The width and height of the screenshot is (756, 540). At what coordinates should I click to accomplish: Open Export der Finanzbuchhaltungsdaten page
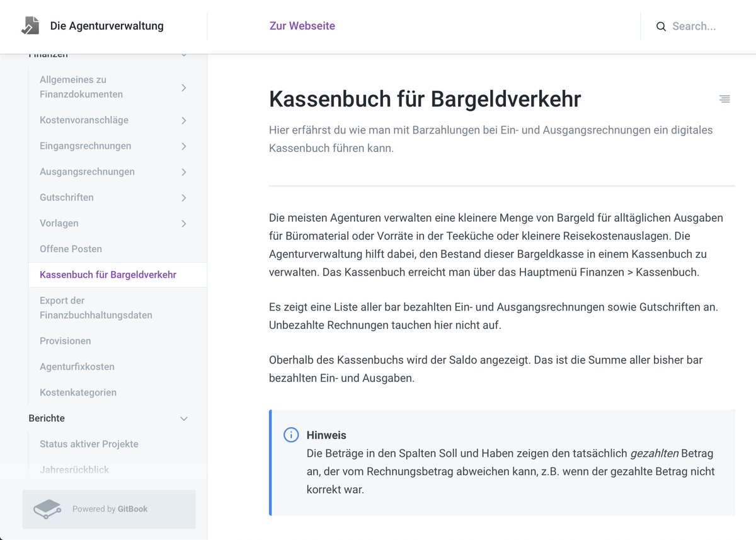96,307
